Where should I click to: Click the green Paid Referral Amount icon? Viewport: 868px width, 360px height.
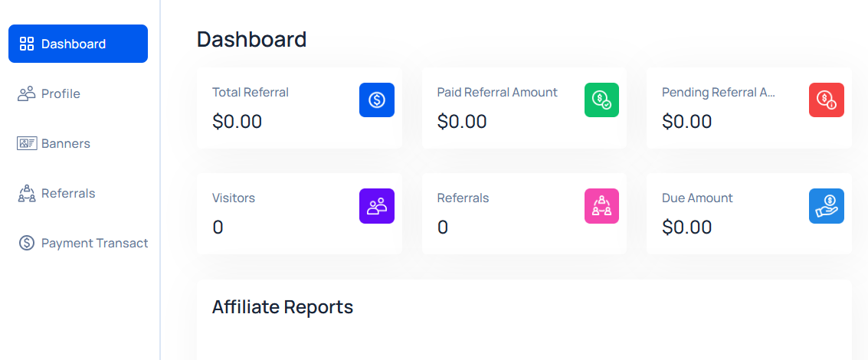click(x=601, y=100)
